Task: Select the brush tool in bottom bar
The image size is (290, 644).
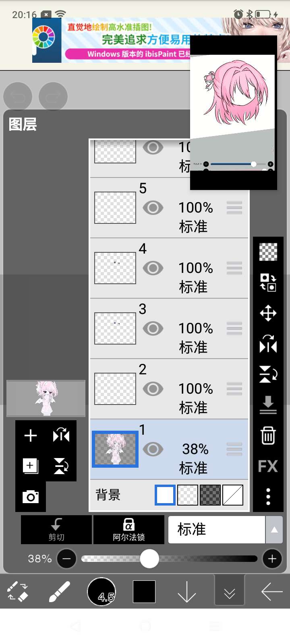Action: (x=60, y=592)
